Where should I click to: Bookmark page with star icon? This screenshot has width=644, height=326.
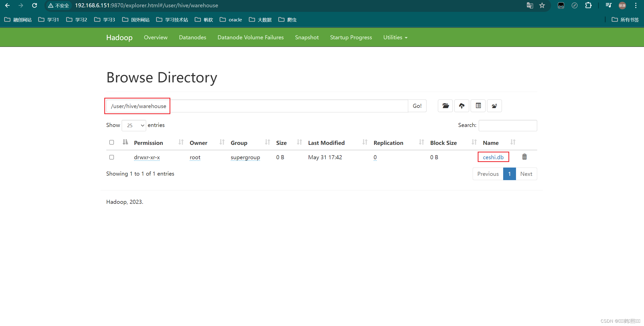point(542,6)
